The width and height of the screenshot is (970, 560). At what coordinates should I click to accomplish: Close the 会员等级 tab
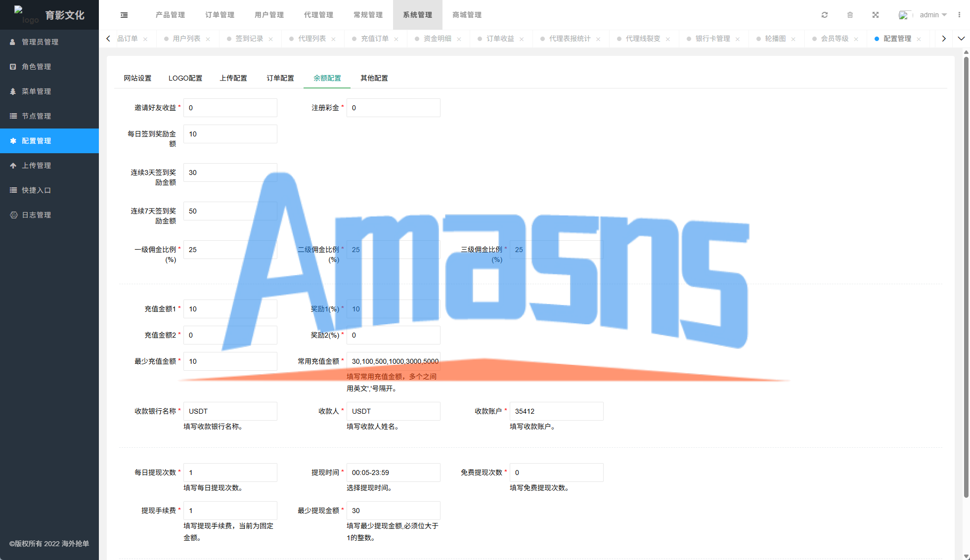pos(856,39)
